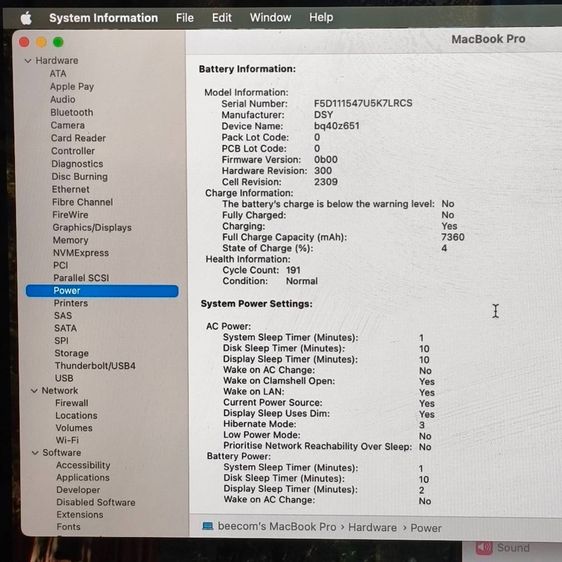This screenshot has height=562, width=562.
Task: Select Printers in the sidebar
Action: coord(71,303)
